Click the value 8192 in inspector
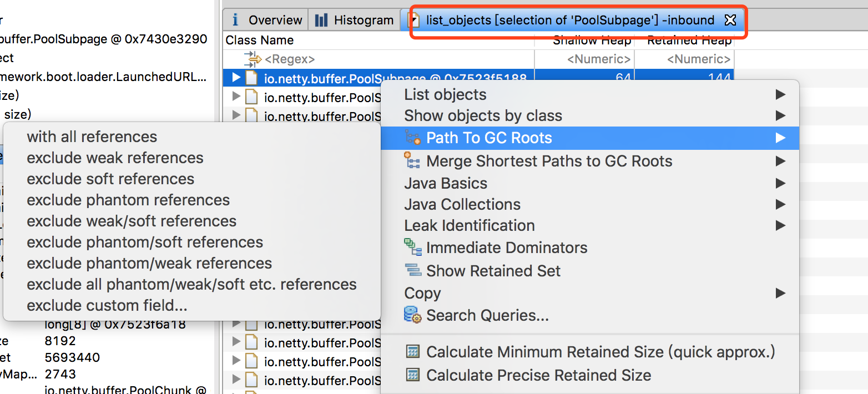The image size is (868, 394). (60, 341)
